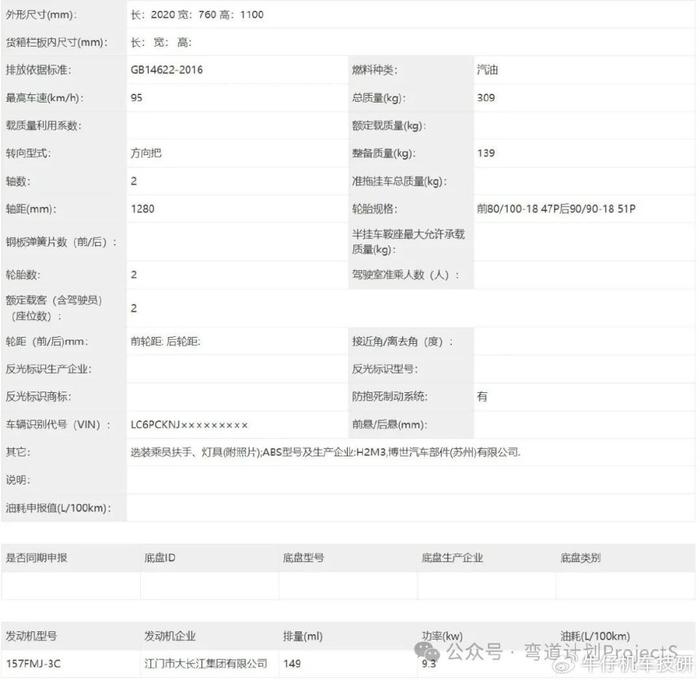Image resolution: width=700 pixels, height=680 pixels.
Task: Click the 是否同期申报 column header
Action: (37, 558)
